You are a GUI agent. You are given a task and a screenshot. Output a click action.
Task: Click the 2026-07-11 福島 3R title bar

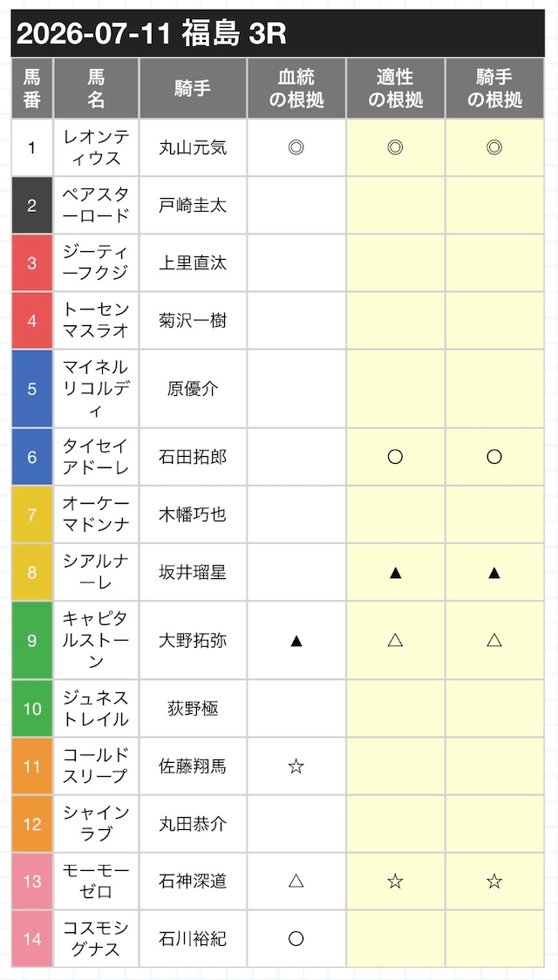tap(278, 34)
